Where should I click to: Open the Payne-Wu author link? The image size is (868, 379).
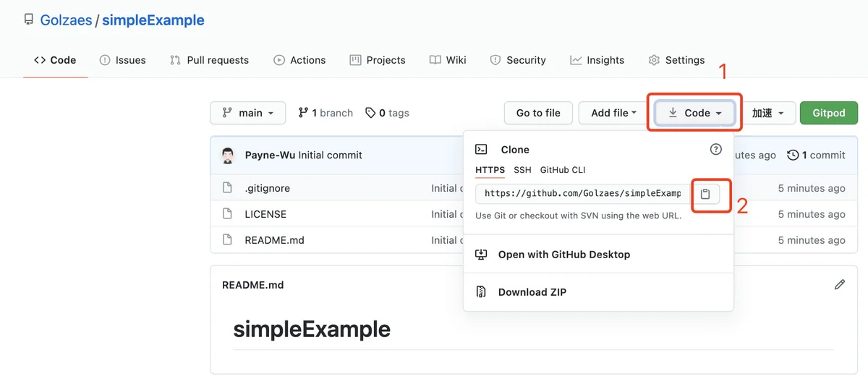pyautogui.click(x=271, y=155)
